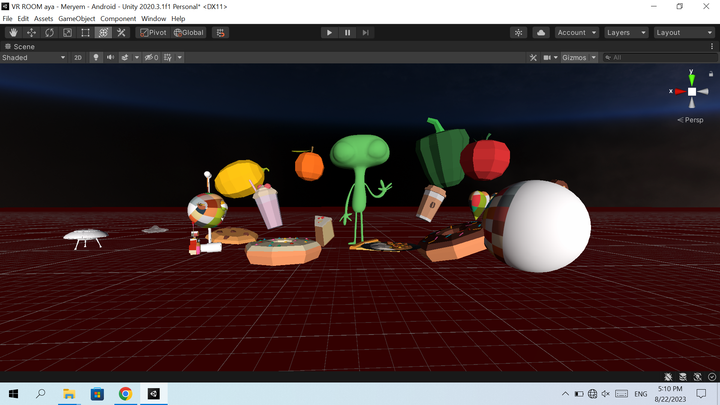720x405 pixels.
Task: Select the Hand tool
Action: point(13,32)
